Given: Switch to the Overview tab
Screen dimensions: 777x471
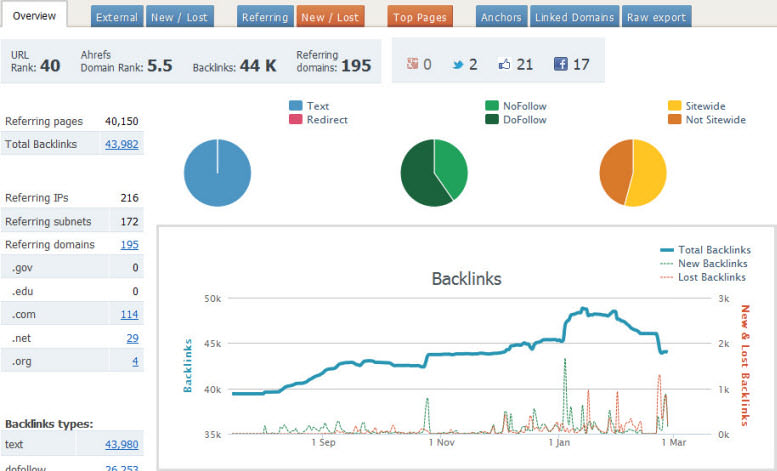Looking at the screenshot, I should tap(34, 16).
